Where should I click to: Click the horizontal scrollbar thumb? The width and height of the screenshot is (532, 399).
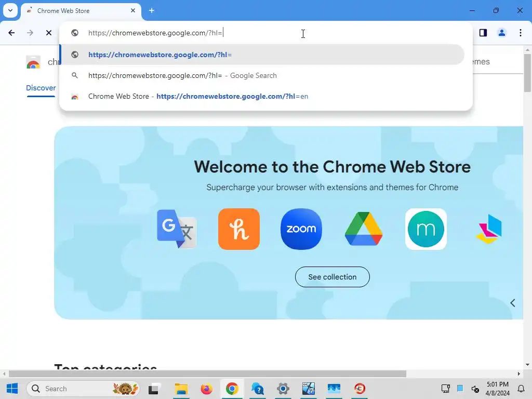point(207,374)
